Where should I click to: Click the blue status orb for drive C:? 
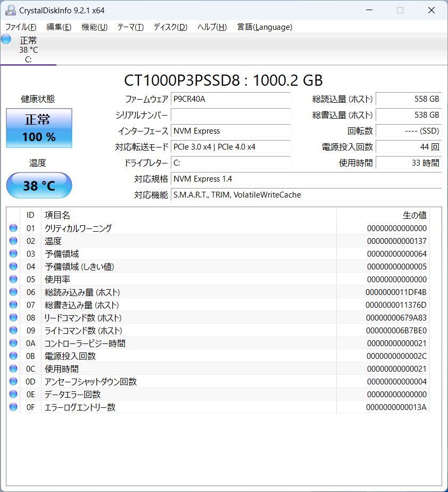6,39
